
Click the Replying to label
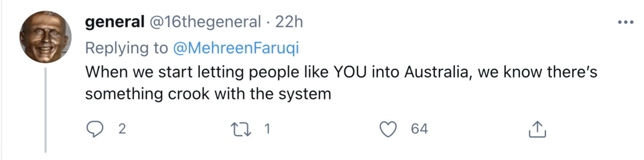coord(127,49)
